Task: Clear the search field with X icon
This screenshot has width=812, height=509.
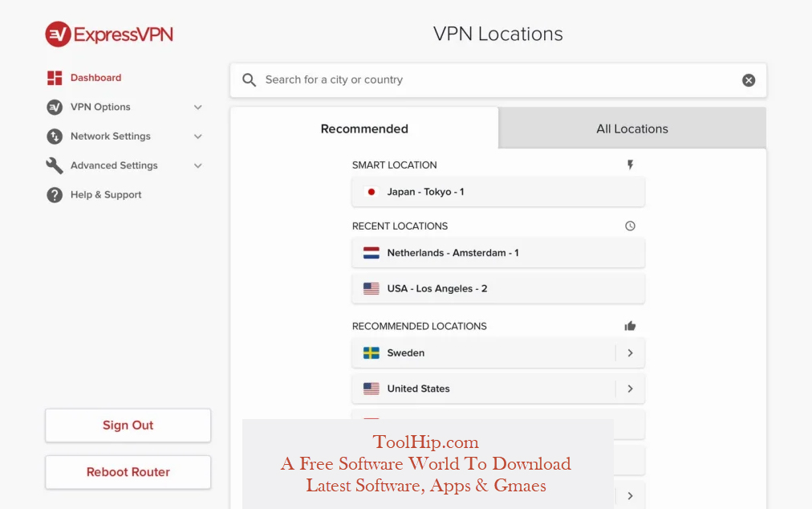Action: point(749,79)
